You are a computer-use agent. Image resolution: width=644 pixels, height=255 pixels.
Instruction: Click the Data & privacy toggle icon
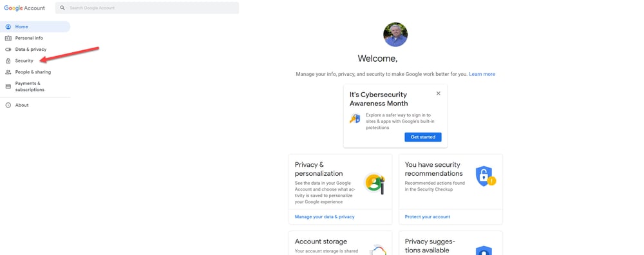coord(8,50)
